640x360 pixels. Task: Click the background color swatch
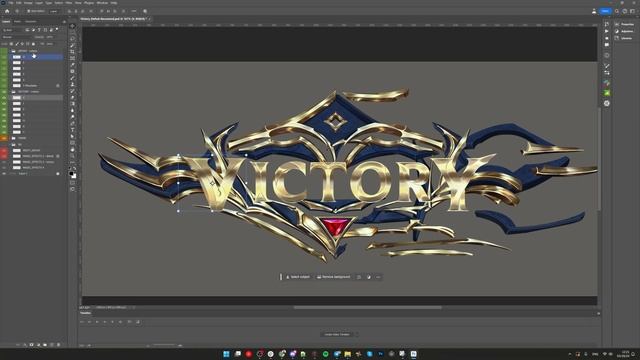point(74,176)
